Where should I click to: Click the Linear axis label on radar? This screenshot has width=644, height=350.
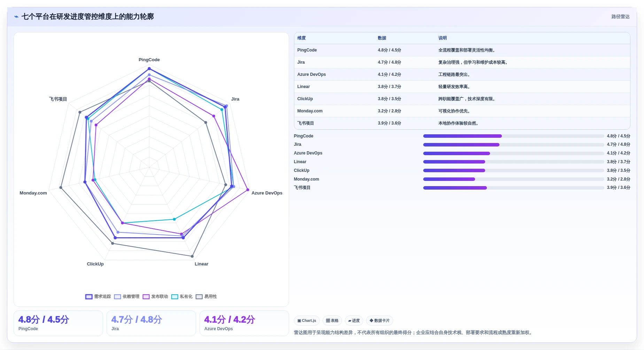[201, 264]
